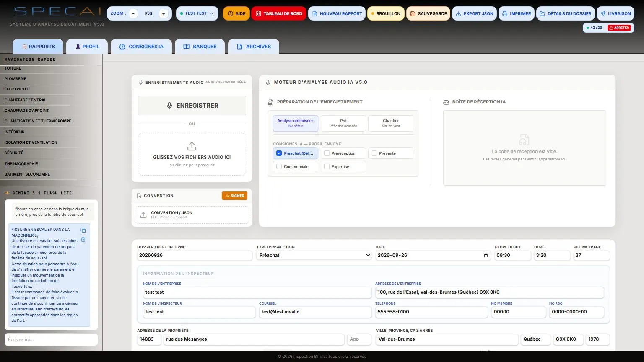
Task: Edit the Durée field
Action: pyautogui.click(x=552, y=256)
